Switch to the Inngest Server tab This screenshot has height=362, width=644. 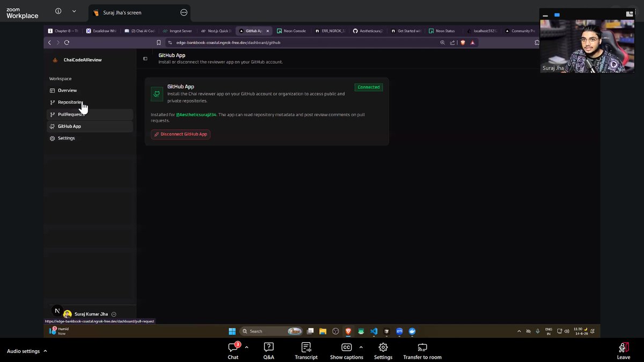178,31
